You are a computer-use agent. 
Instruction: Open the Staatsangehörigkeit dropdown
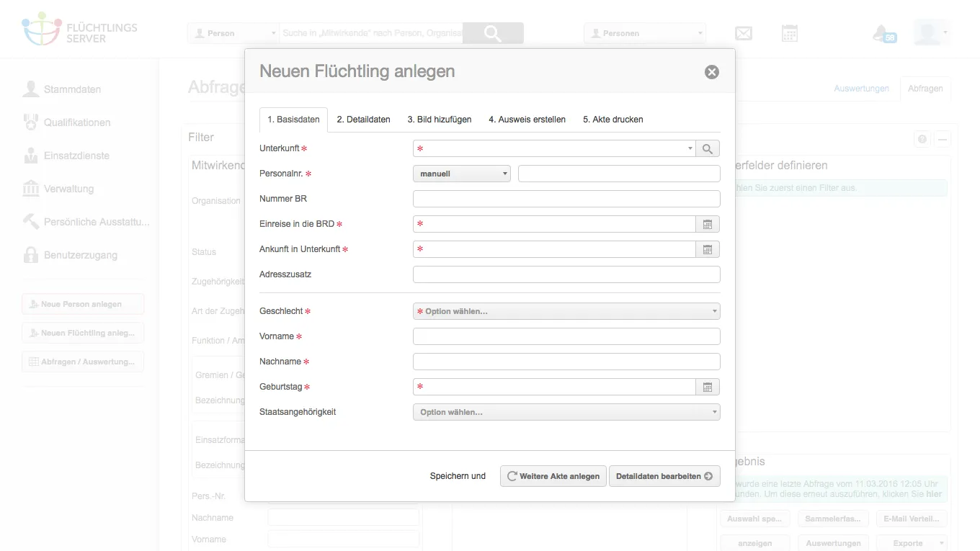tap(566, 412)
